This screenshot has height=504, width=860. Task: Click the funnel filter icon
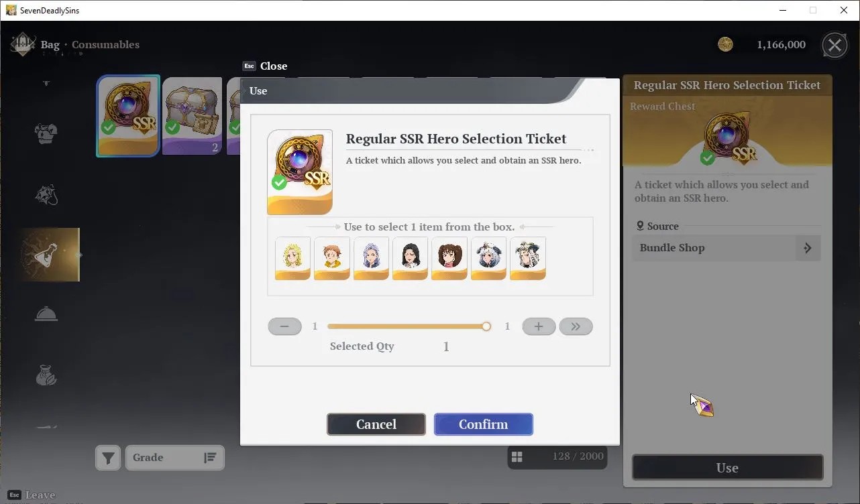(x=108, y=458)
